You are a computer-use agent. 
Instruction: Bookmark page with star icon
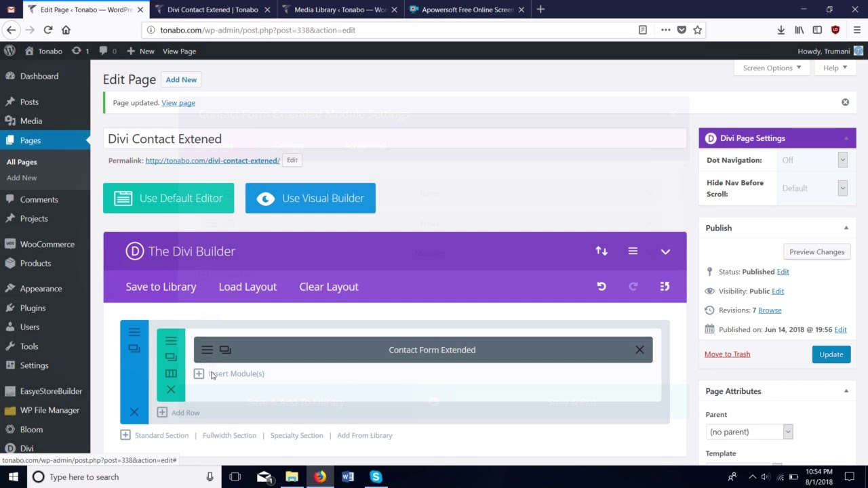(697, 30)
